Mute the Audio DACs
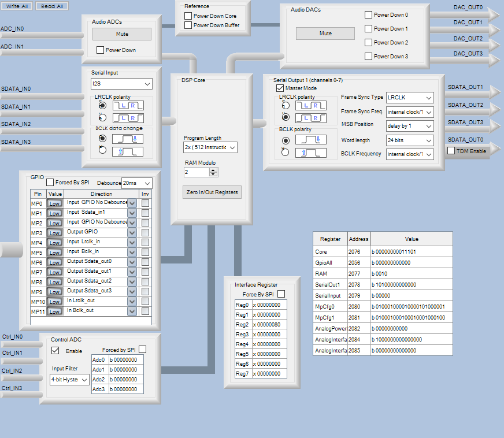Screen dimensions: 504x438 coord(325,34)
